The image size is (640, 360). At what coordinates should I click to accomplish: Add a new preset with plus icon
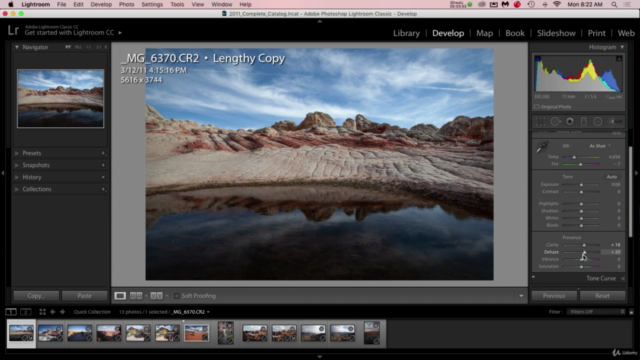tap(103, 153)
